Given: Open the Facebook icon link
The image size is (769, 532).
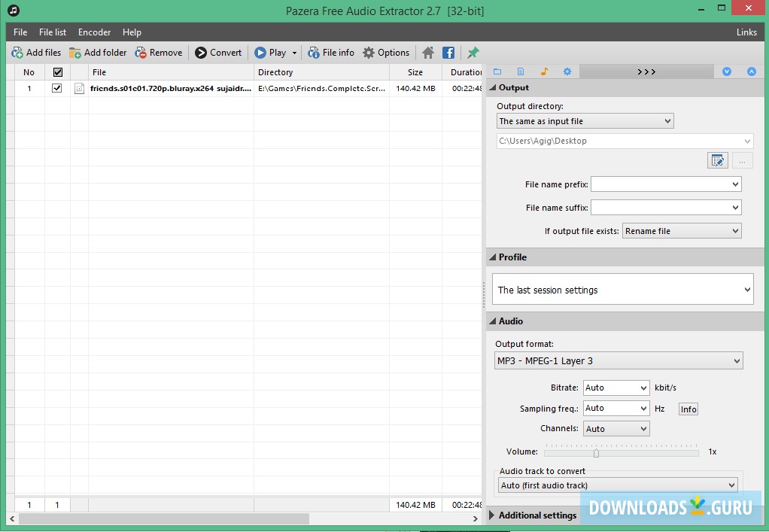Looking at the screenshot, I should pyautogui.click(x=448, y=53).
